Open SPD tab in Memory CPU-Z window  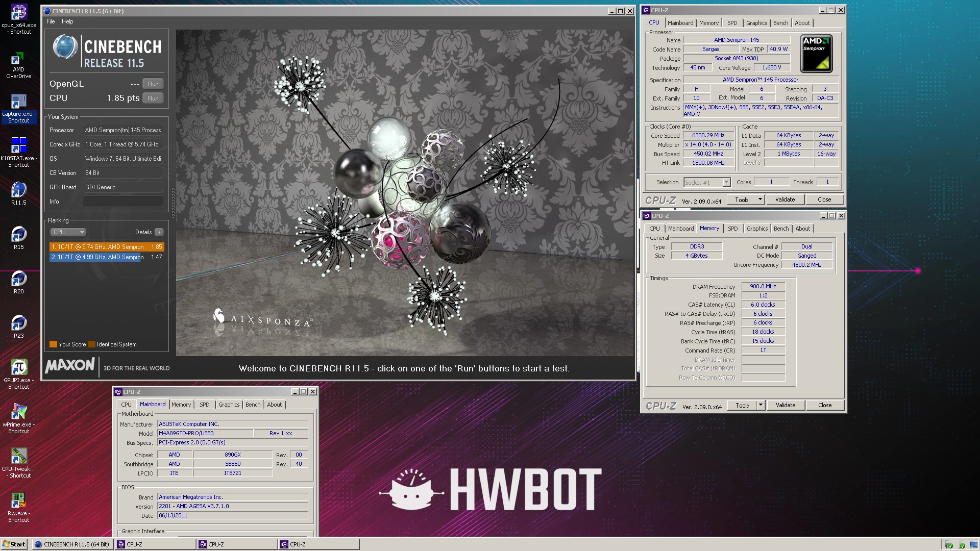(x=733, y=229)
